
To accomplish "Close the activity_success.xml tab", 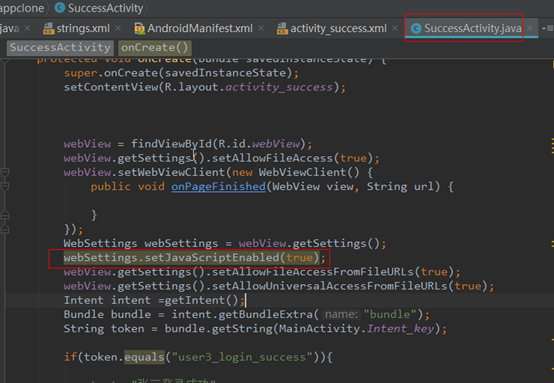I will click(395, 28).
